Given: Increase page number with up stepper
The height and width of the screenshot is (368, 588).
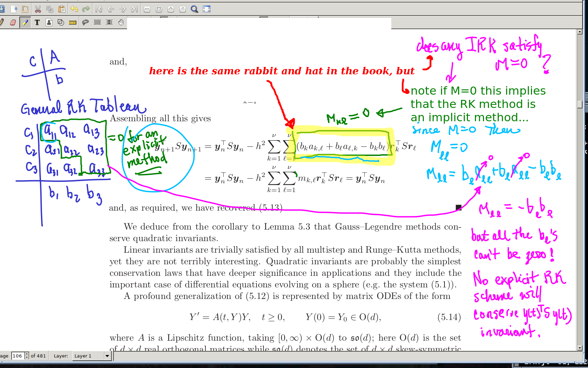Looking at the screenshot, I should [27, 354].
